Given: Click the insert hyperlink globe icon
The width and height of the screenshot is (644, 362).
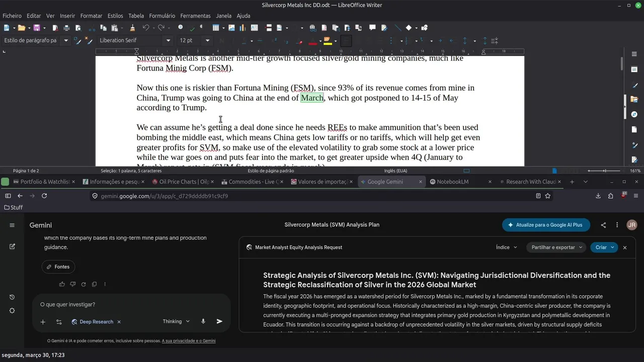Looking at the screenshot, I should click(x=312, y=28).
